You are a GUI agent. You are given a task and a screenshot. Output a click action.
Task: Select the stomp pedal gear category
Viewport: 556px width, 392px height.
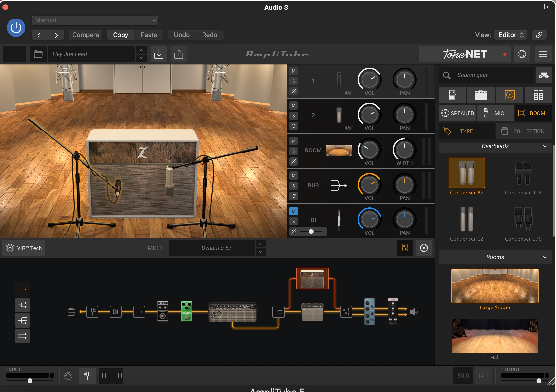452,95
